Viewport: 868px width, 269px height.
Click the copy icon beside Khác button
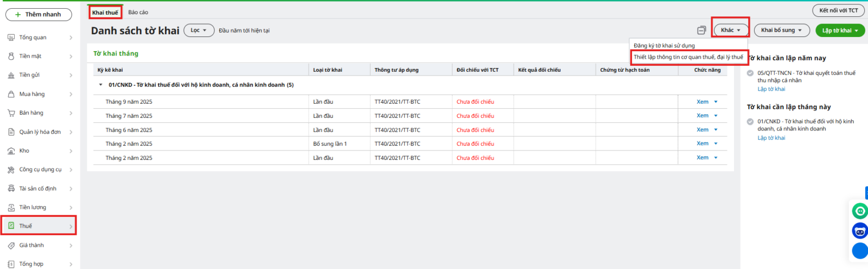tap(701, 30)
